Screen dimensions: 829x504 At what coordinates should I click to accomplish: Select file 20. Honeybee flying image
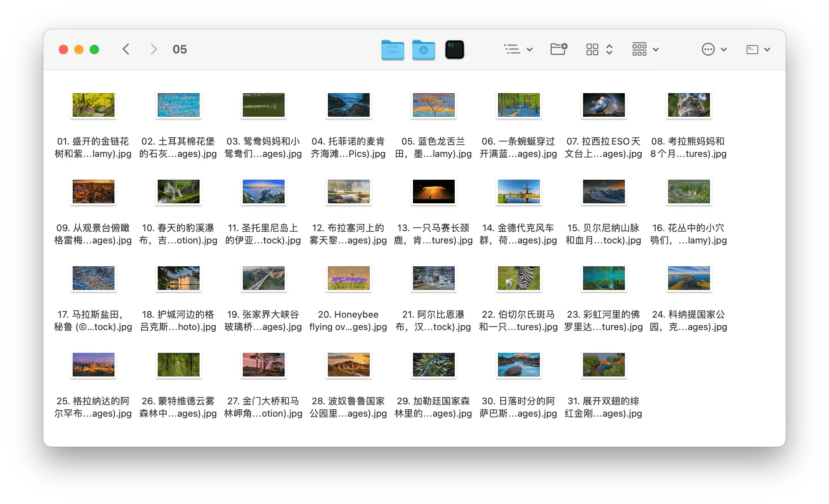348,278
